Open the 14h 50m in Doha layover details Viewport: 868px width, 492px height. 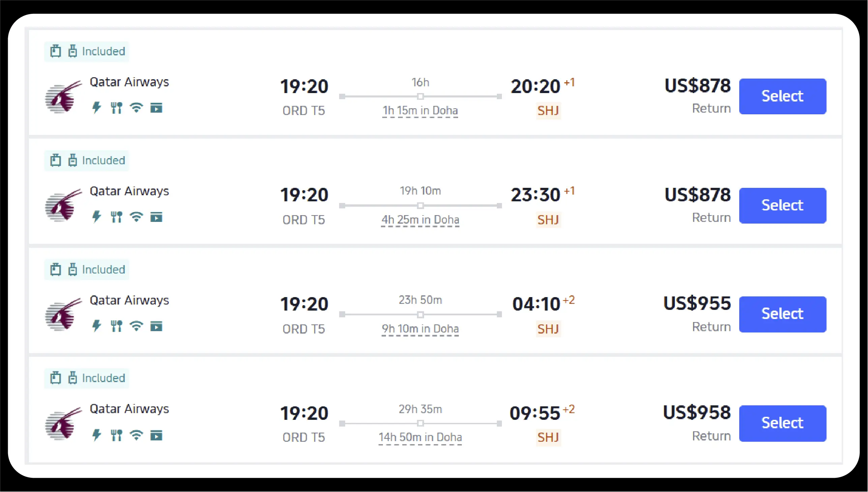pos(420,437)
